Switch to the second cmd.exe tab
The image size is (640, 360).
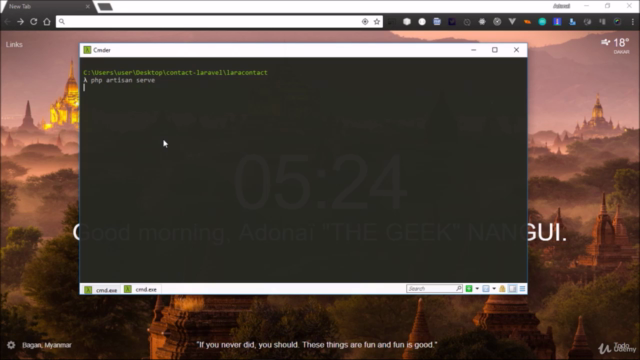(141, 289)
